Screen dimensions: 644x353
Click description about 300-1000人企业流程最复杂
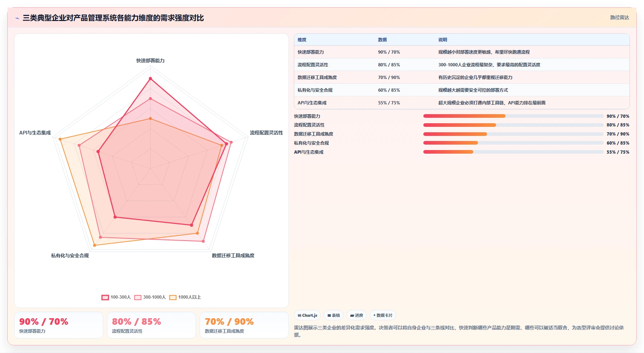(489, 65)
